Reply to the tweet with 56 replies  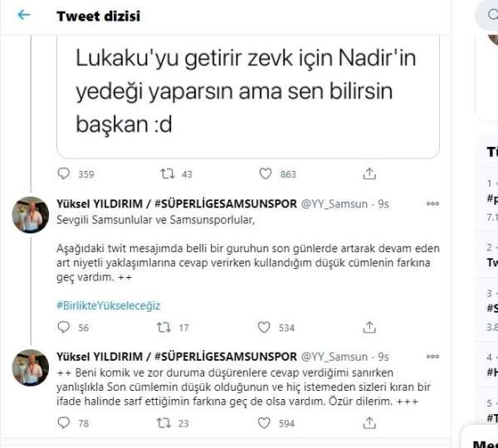point(65,328)
